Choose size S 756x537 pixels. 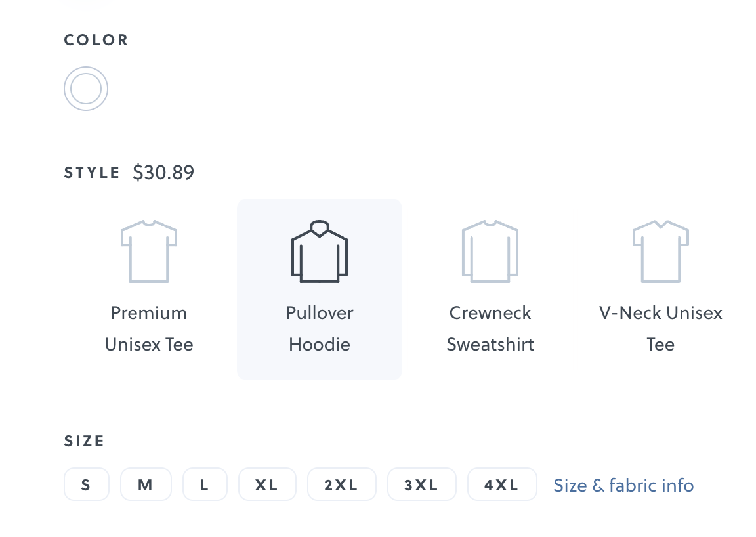[x=87, y=485]
